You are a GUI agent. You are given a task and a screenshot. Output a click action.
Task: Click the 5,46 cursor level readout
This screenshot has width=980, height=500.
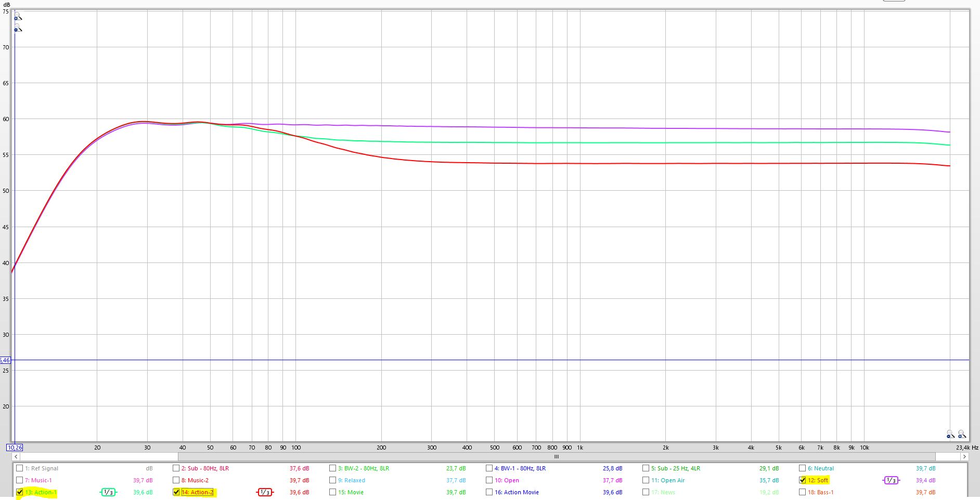coord(5,360)
